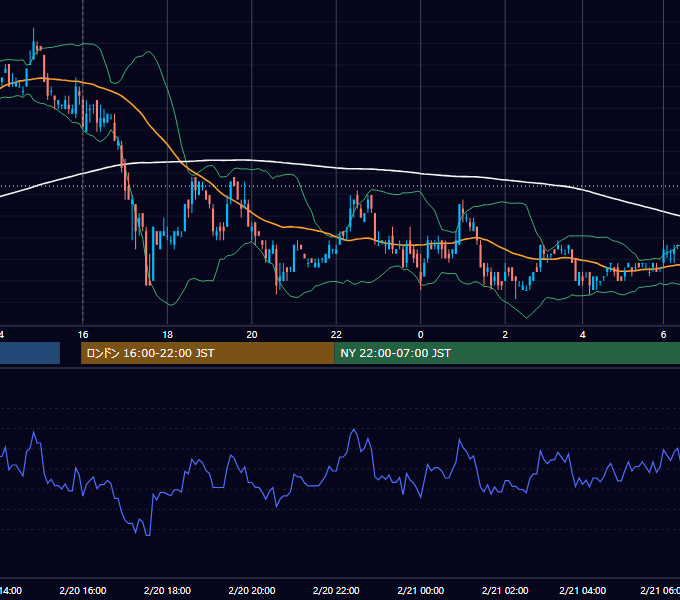Screen dimensions: 680x600
Task: Click the "18" hour label on the chart time axis
Action: (167, 335)
